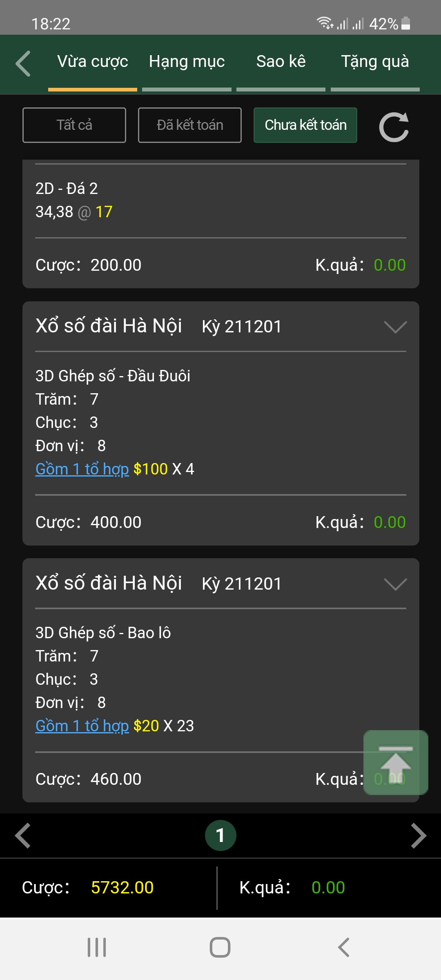
Task: Collapse the Bao lô bet card chevron
Action: 395,584
